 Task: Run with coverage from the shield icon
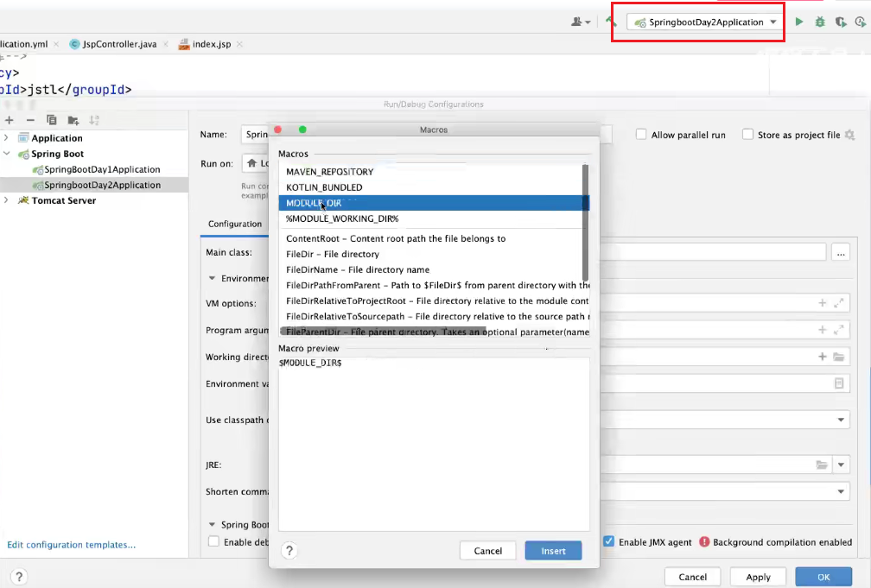[841, 22]
